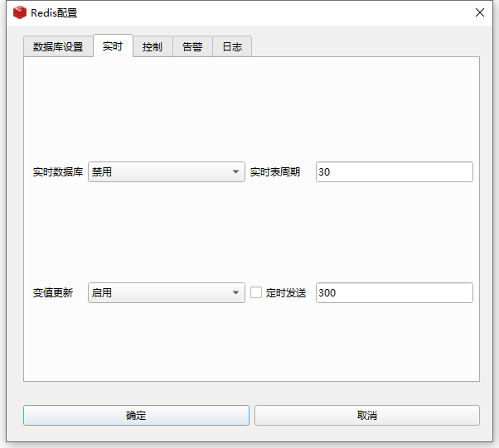Click the 实时表周期 label
Image resolution: width=499 pixels, height=448 pixels.
275,172
